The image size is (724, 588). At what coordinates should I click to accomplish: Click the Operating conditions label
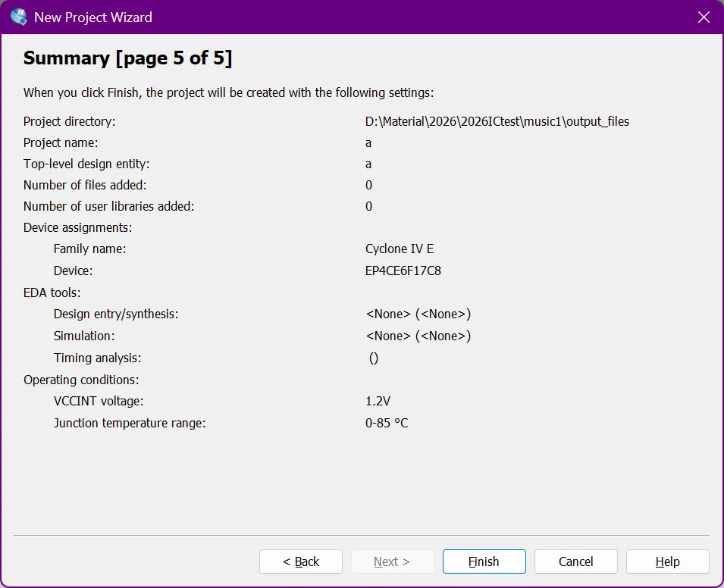click(x=81, y=380)
